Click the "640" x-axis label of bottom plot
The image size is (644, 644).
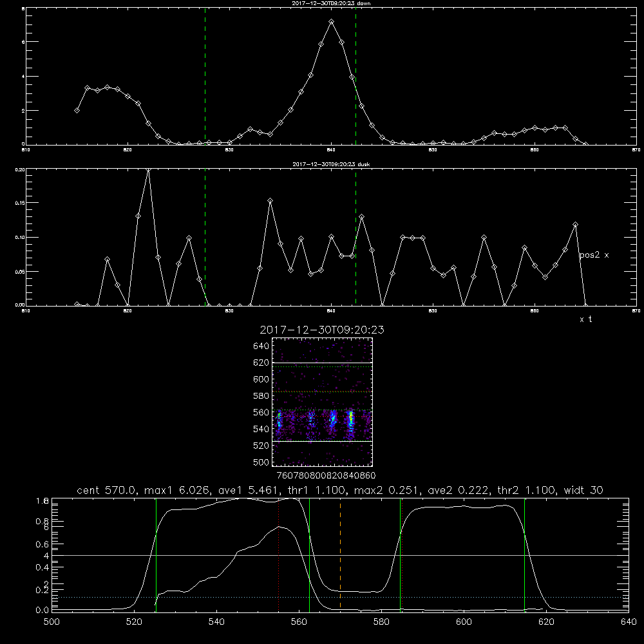[x=629, y=622]
